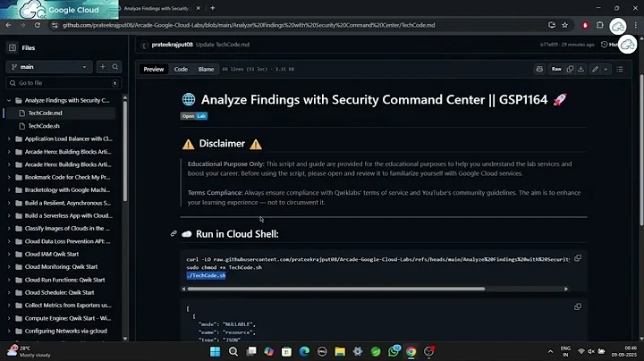The height and width of the screenshot is (361, 644).
Task: Expand Cloud IAM Qwik Start folder
Action: (x=9, y=255)
